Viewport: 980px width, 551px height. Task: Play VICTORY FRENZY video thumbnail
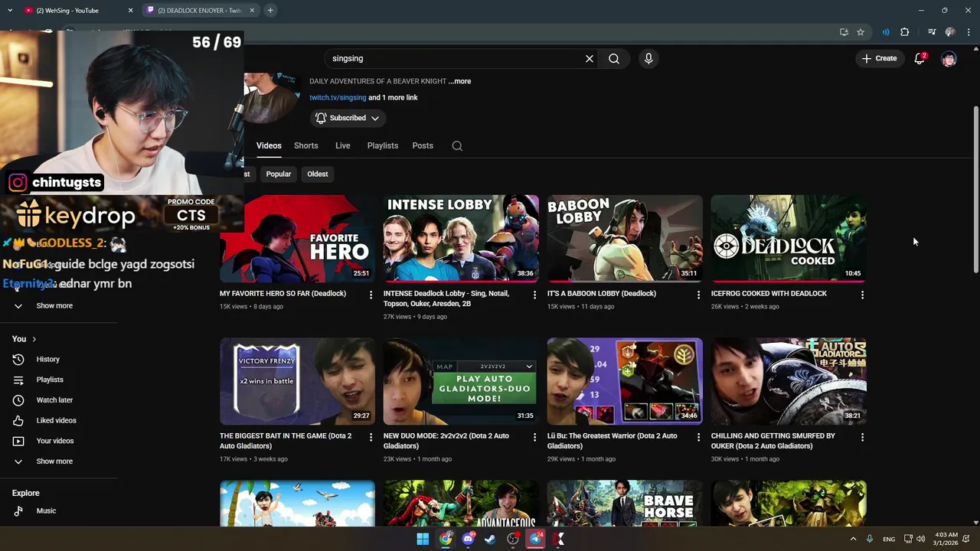(x=297, y=381)
